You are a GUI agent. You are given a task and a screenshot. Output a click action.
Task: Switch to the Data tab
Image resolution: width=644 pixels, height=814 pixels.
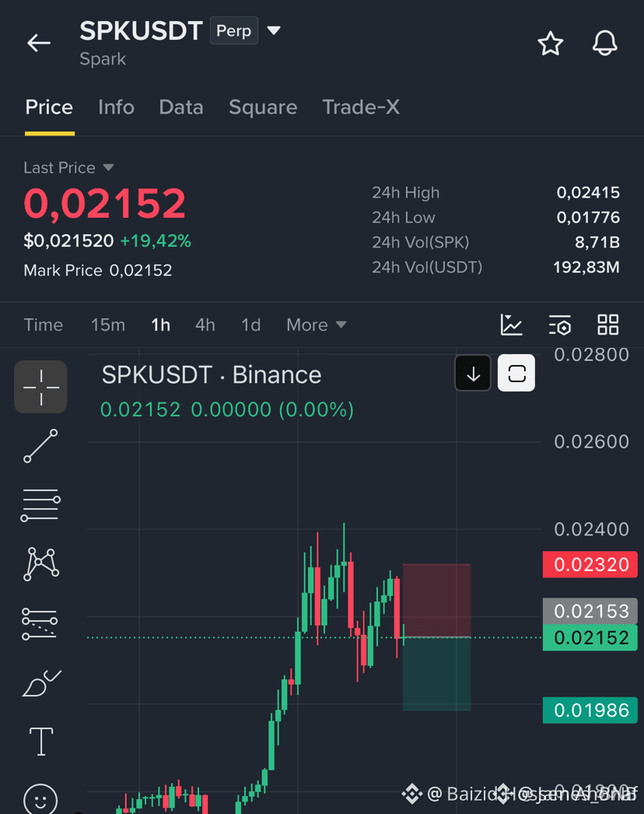point(181,107)
